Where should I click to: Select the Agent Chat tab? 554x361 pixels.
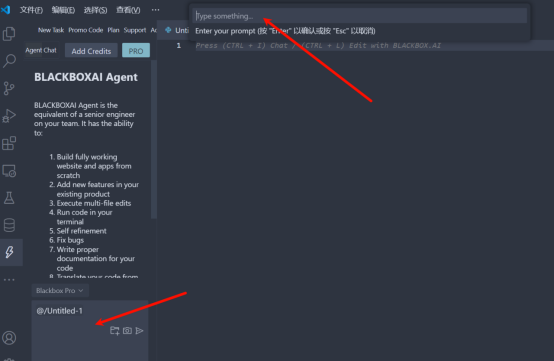tap(41, 50)
